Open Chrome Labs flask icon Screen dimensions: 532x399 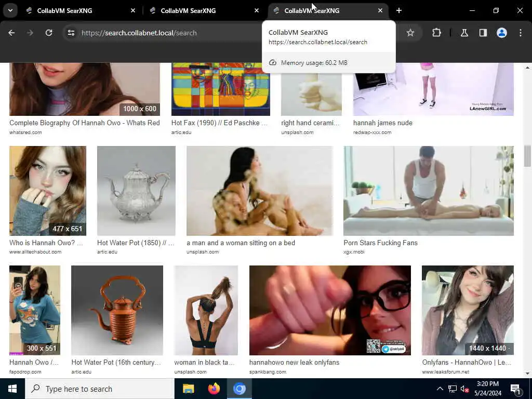[464, 33]
